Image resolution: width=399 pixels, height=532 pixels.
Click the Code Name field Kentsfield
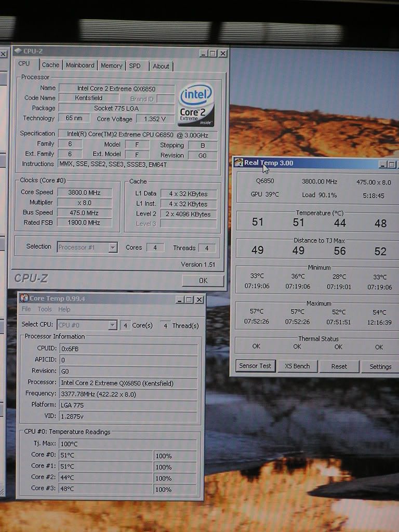tap(88, 98)
